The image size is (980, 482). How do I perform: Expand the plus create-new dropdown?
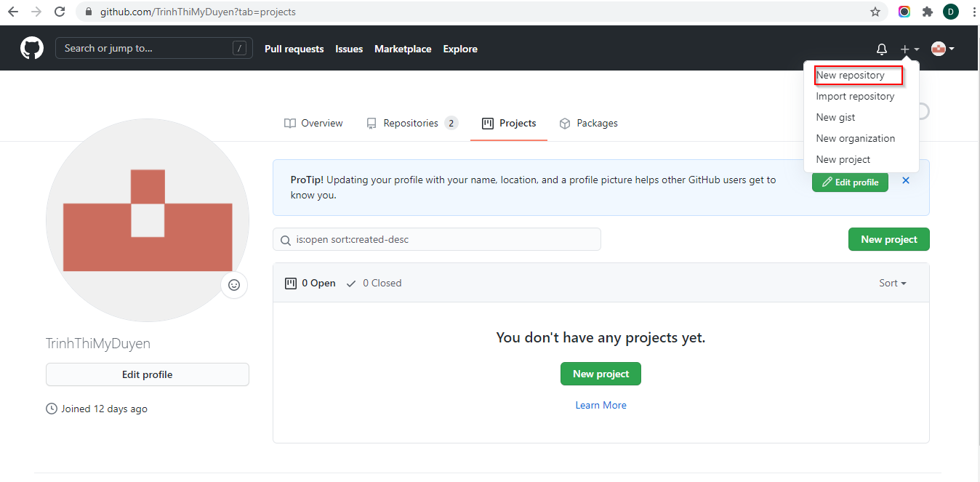coord(909,49)
